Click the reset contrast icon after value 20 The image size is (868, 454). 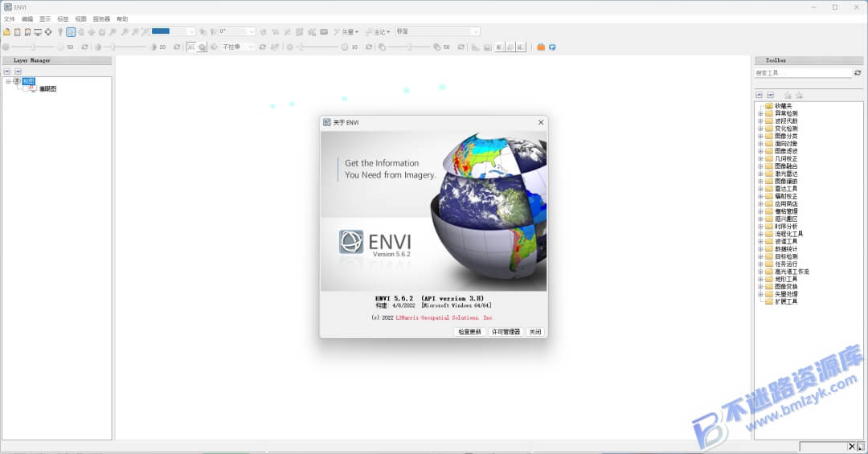[177, 47]
